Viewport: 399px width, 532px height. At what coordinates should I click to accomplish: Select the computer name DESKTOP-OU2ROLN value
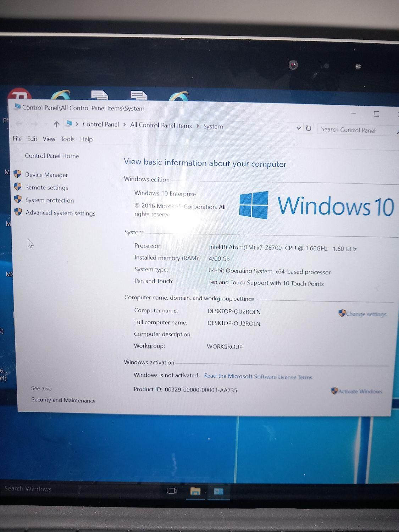click(234, 311)
